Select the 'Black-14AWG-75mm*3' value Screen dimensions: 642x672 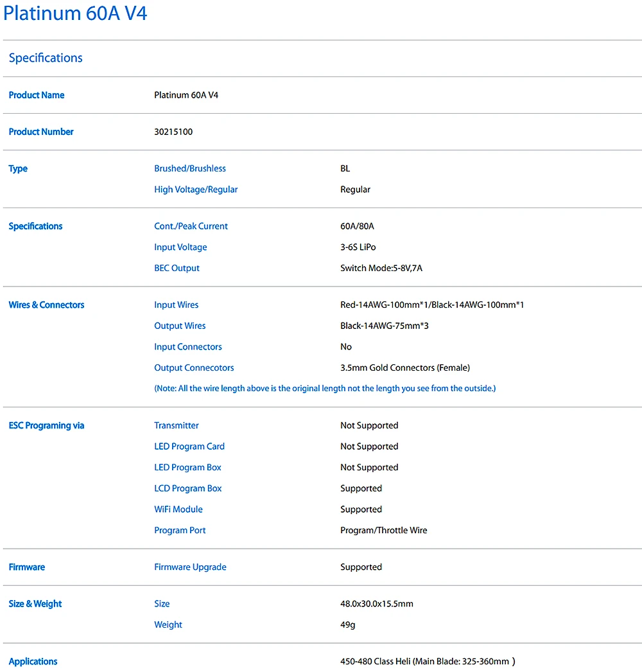[385, 326]
